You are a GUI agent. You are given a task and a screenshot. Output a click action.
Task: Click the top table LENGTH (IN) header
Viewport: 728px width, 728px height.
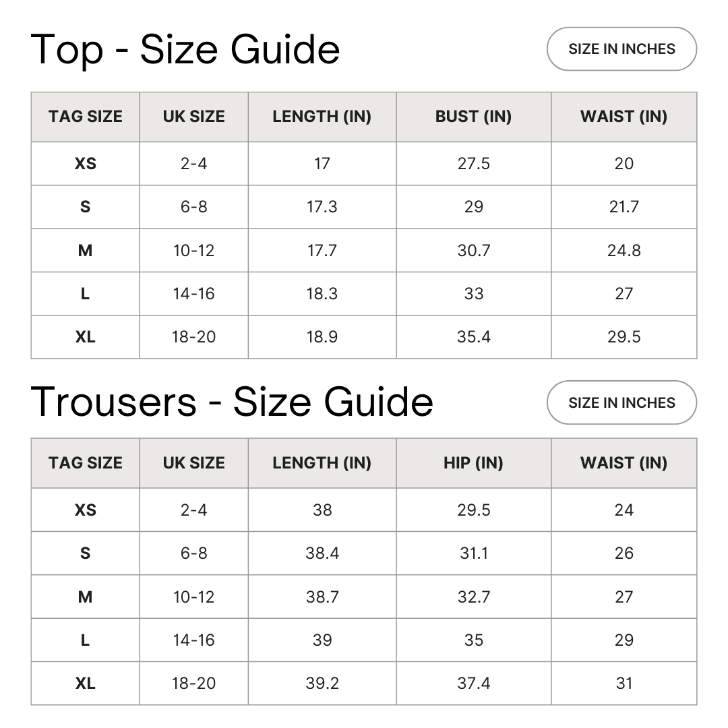[322, 117]
